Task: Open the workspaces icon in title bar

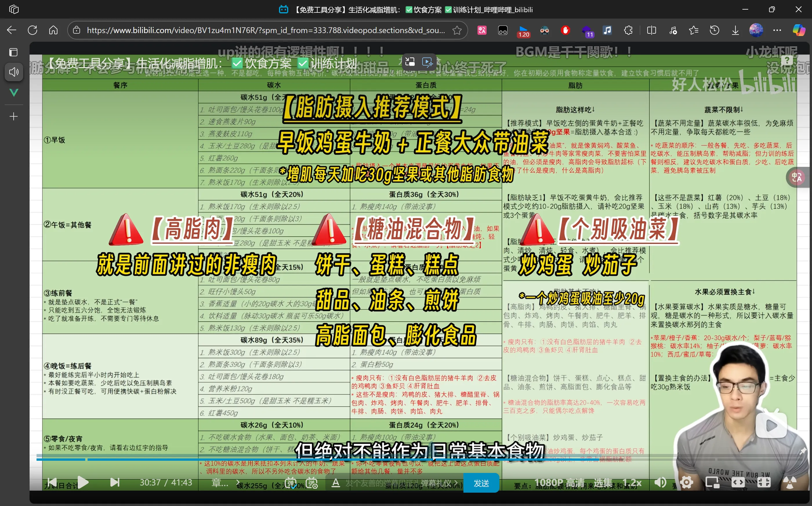Action: [14, 9]
